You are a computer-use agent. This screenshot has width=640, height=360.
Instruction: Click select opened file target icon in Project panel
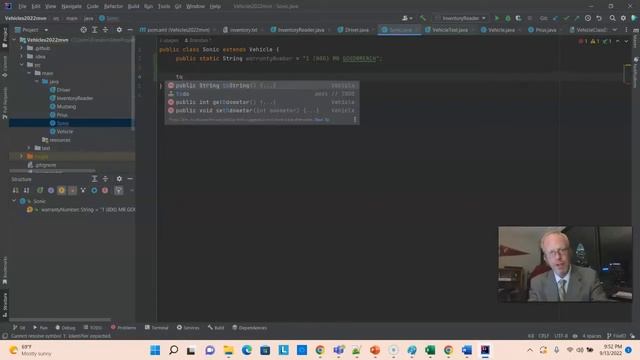(x=83, y=30)
